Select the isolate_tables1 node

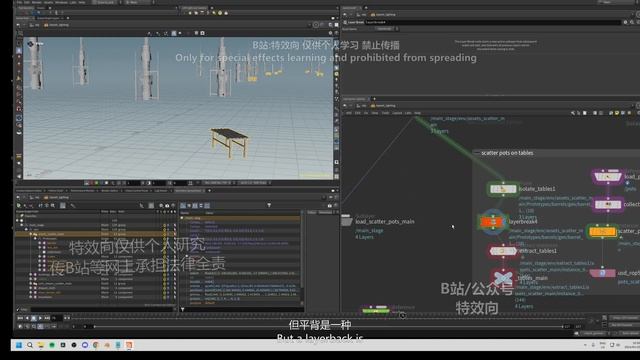point(503,189)
